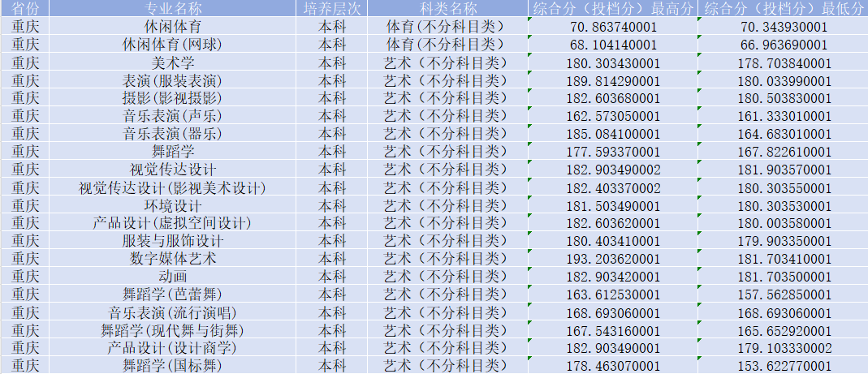The width and height of the screenshot is (868, 374).
Task: Select the 环境设计 cell
Action: 172,206
